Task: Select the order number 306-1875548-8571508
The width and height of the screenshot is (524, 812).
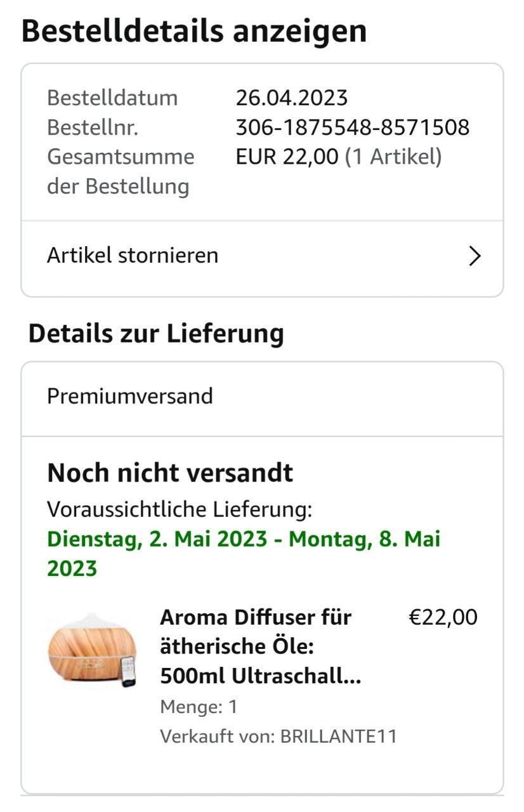Action: pos(352,128)
